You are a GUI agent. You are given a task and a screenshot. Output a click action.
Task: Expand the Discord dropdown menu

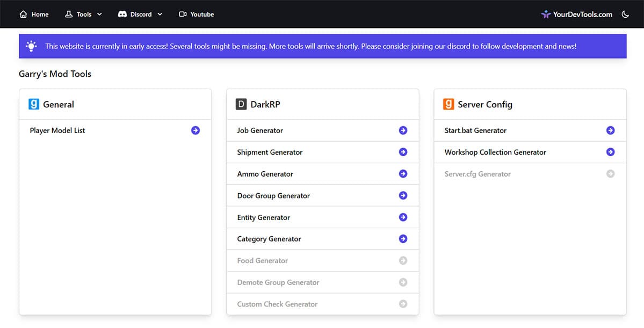tap(140, 14)
